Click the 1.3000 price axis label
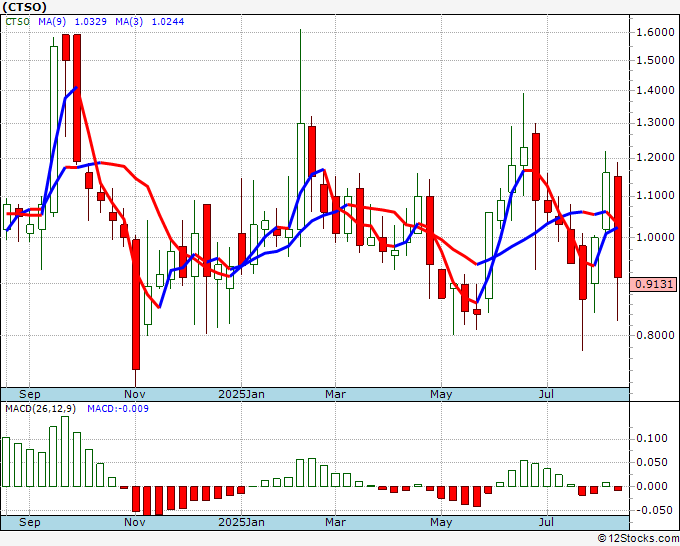 [x=655, y=122]
